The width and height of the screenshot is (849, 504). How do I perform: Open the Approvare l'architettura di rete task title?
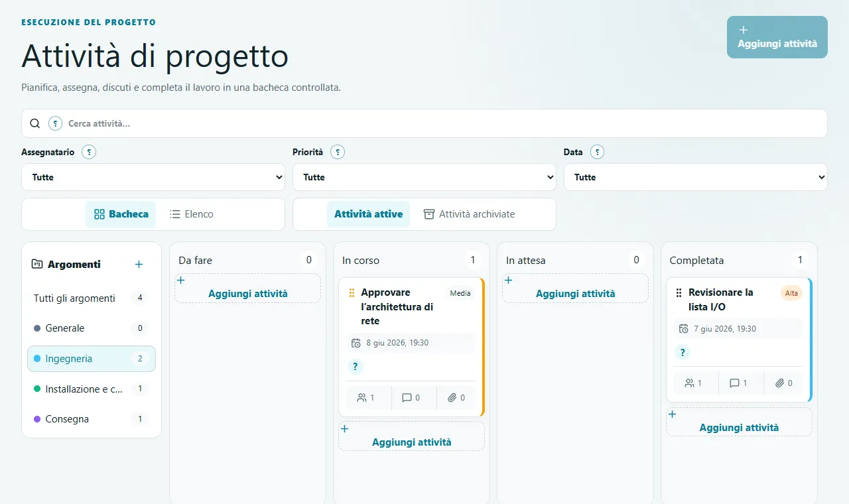tap(397, 306)
